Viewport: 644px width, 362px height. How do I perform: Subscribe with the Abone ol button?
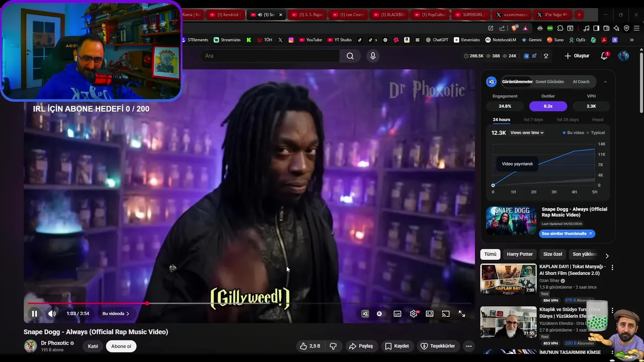[121, 346]
